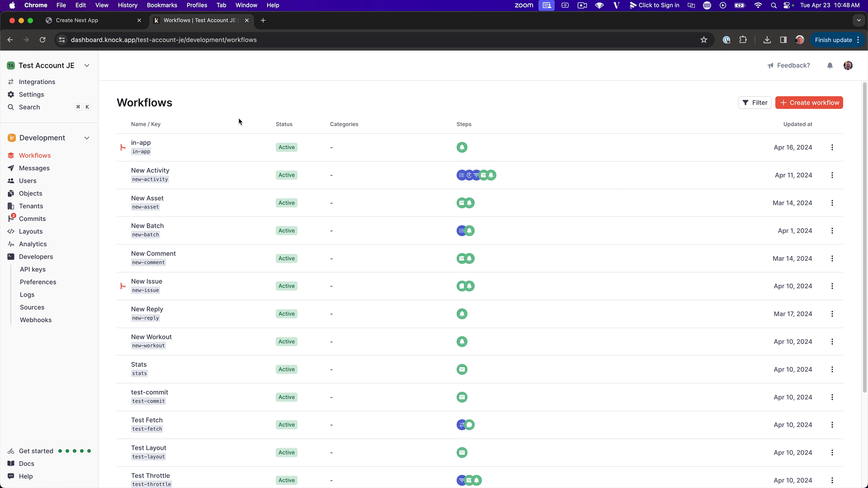
Task: Open the Bookmarks menu
Action: point(162,5)
